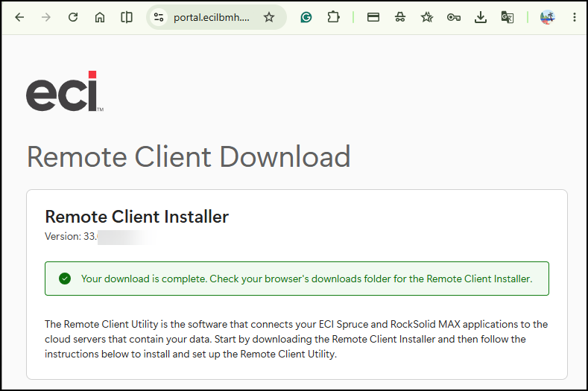Click the forward navigation arrow

[x=46, y=17]
